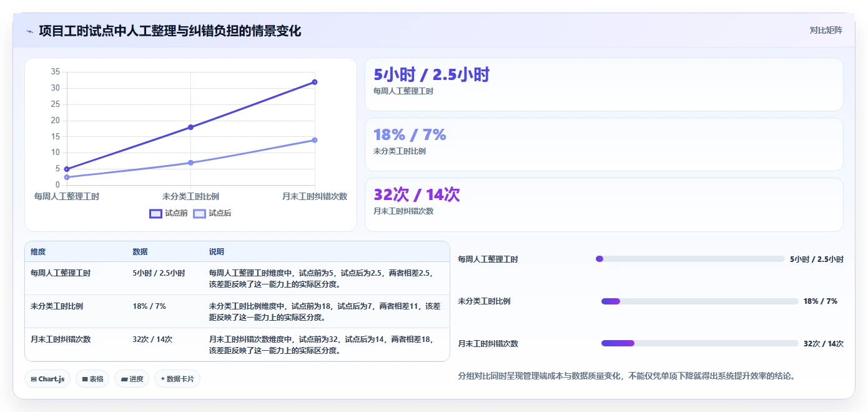Click the footnote starting 分组对比同时呈现

626,376
